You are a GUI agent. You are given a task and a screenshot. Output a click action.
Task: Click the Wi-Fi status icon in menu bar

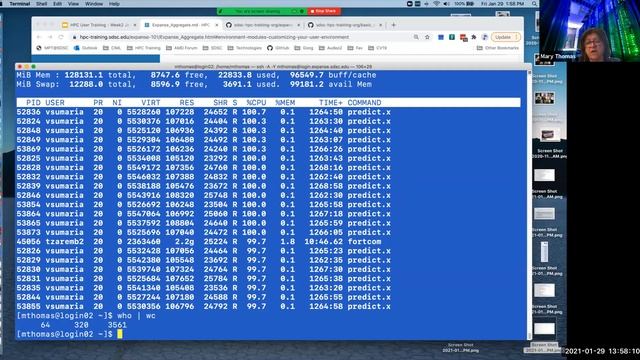[436, 4]
